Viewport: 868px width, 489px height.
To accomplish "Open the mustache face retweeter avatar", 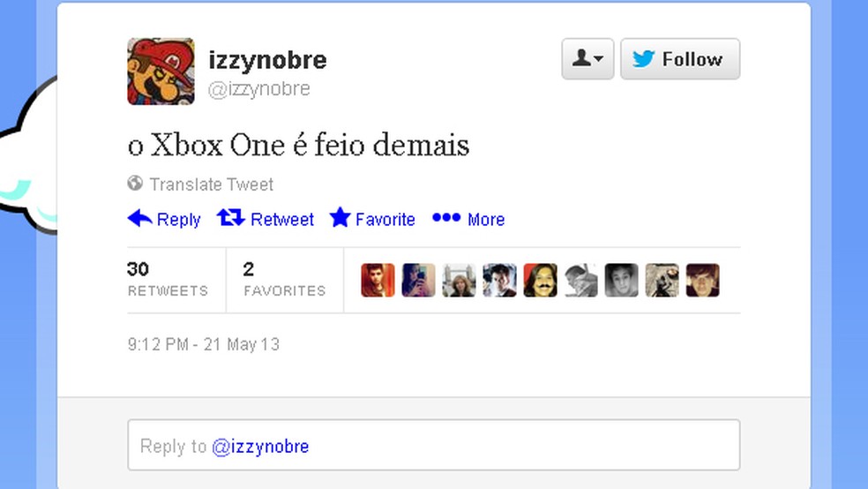I will click(540, 280).
